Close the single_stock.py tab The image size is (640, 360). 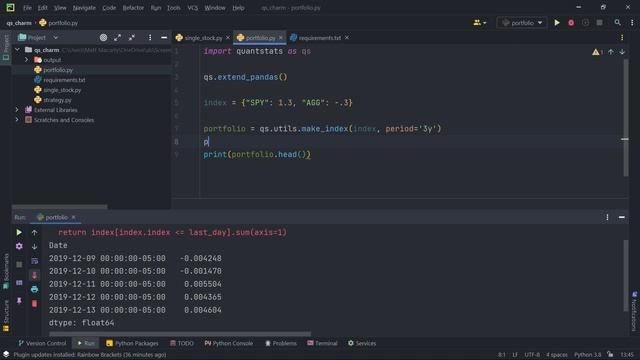(228, 38)
